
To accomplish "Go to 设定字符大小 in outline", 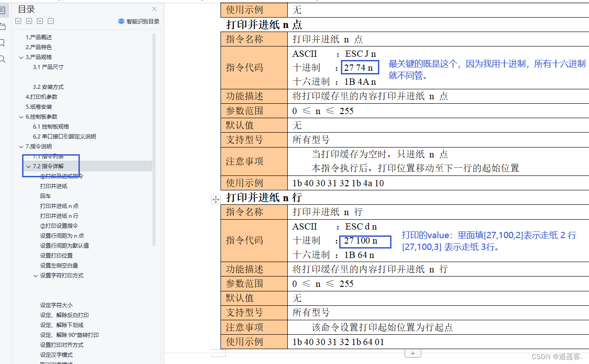I will click(x=56, y=305).
